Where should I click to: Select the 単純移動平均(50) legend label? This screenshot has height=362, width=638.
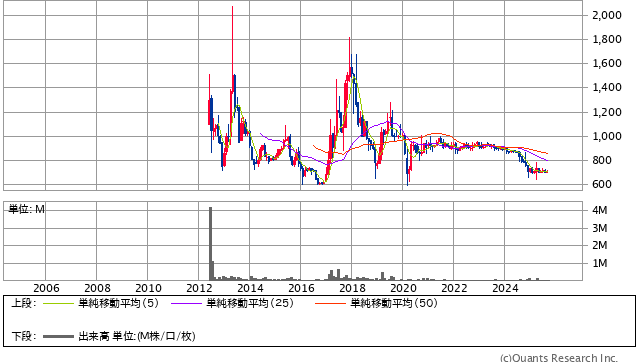point(393,303)
